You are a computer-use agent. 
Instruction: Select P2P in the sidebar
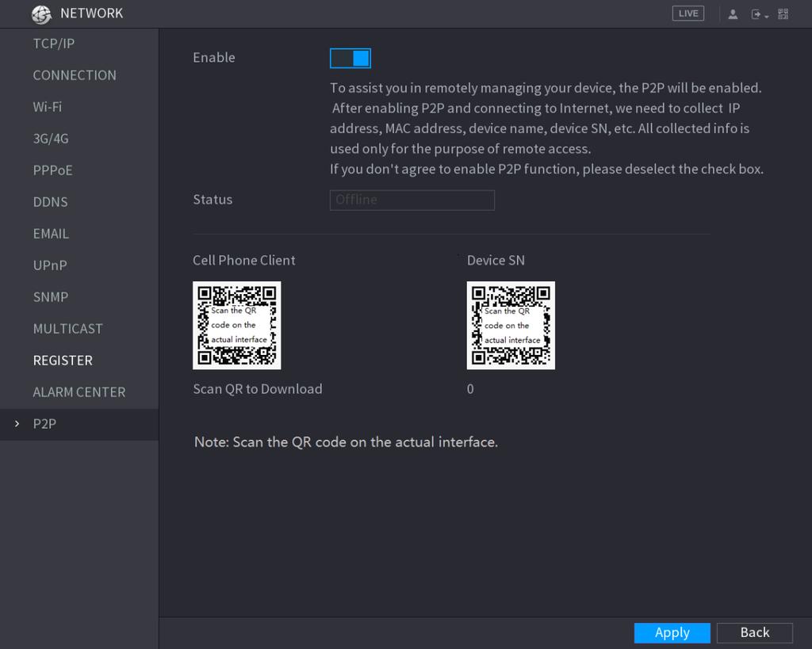(x=44, y=424)
